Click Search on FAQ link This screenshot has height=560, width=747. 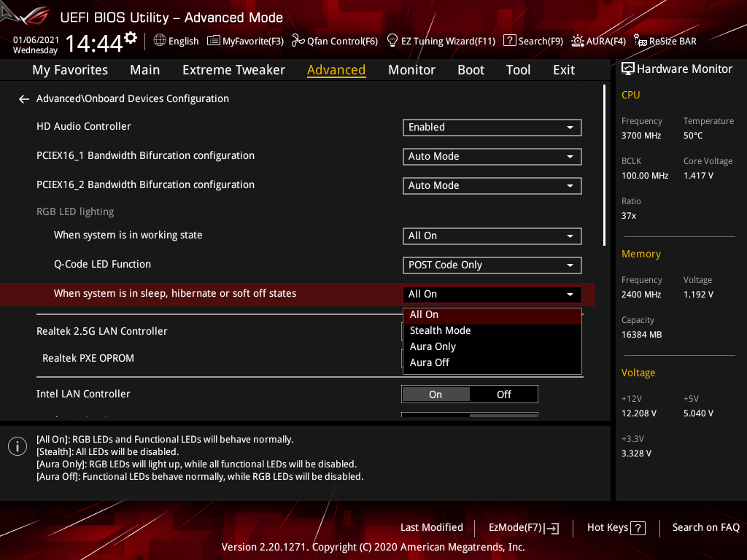[x=705, y=528]
